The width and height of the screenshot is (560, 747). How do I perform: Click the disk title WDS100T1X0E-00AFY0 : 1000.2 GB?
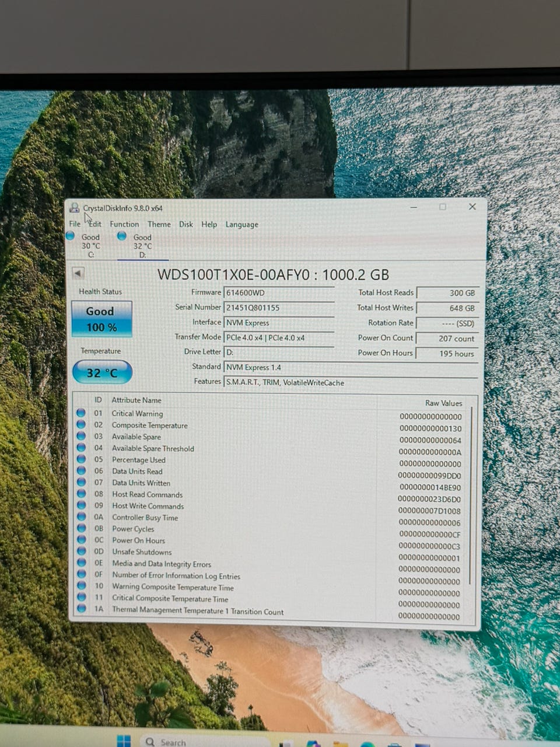[273, 274]
